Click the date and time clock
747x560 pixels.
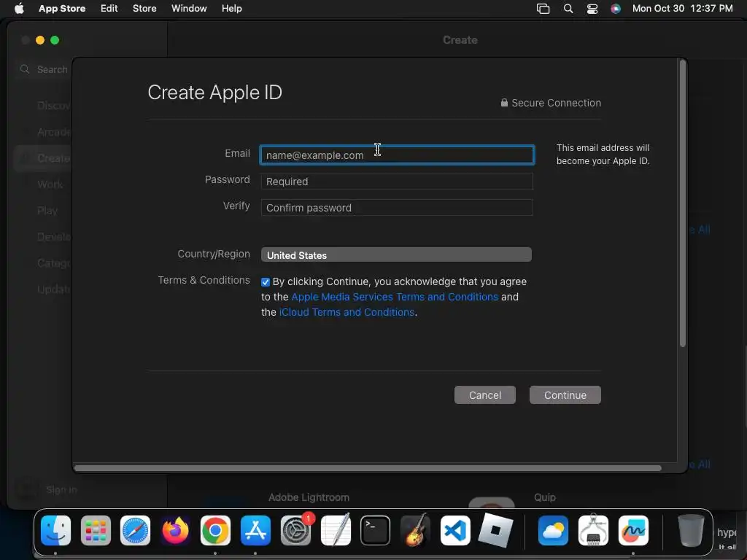pyautogui.click(x=682, y=8)
